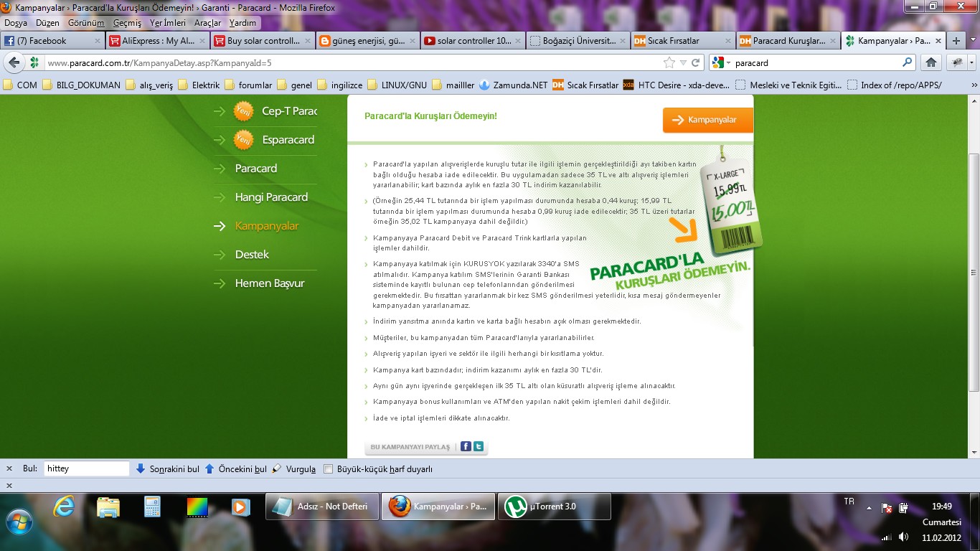Open the forumlar bookmarks folder
The height and width of the screenshot is (551, 980).
pos(248,85)
